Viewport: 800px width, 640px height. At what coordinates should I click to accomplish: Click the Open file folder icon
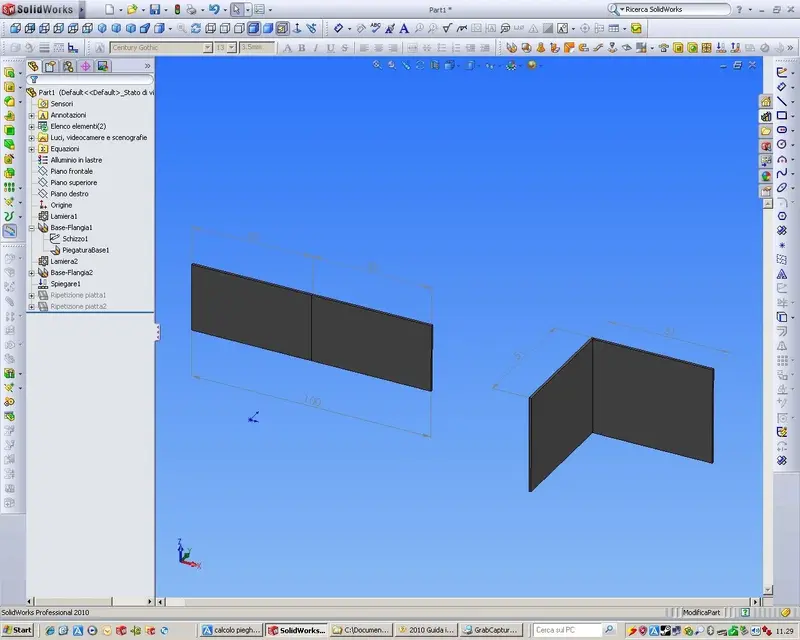pos(132,9)
